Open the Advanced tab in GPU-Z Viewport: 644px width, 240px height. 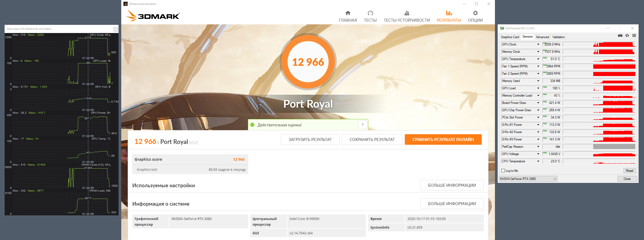(542, 37)
